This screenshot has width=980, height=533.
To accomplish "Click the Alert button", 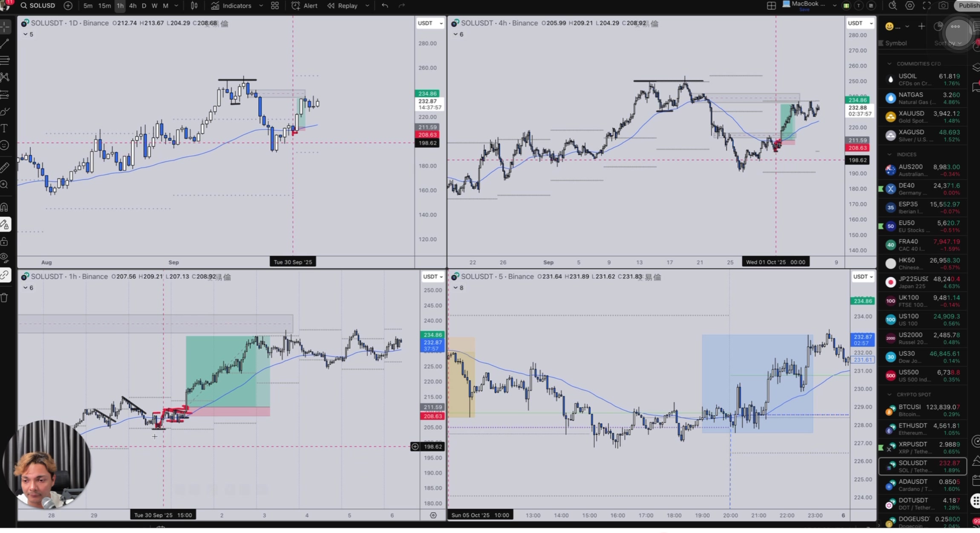I will [304, 6].
